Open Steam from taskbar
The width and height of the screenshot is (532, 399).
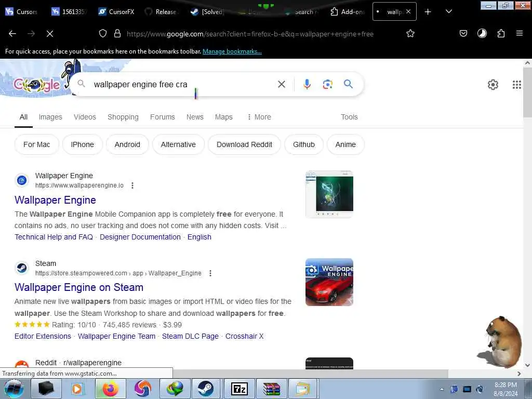[206, 389]
